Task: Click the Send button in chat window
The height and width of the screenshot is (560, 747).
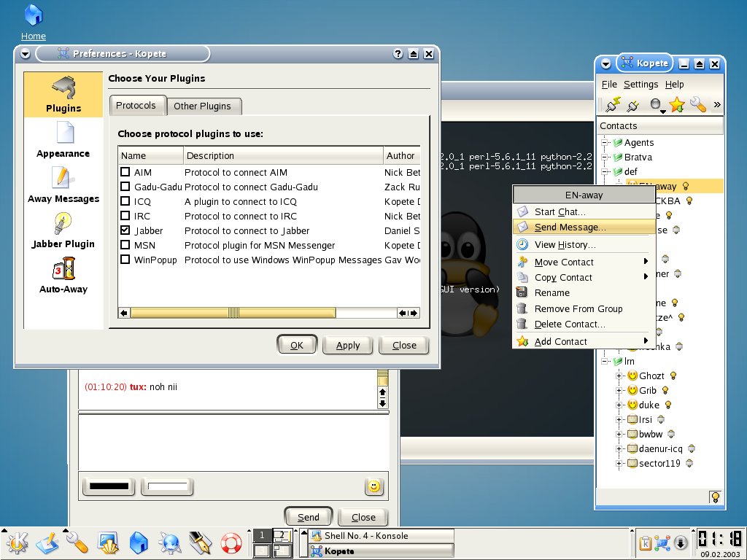Action: (309, 517)
